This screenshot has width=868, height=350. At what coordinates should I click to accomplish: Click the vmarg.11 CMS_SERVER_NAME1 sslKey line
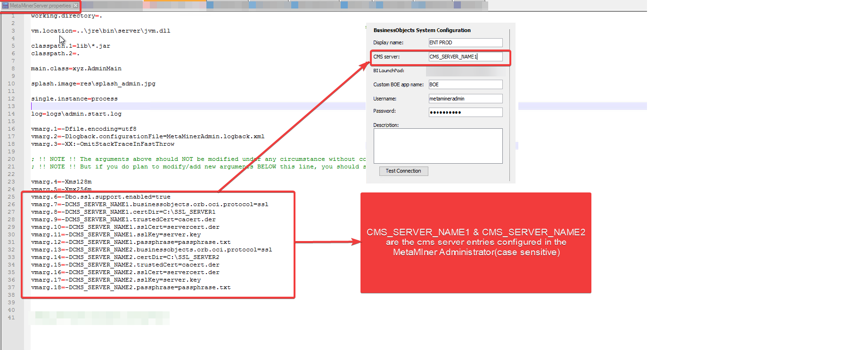(116, 235)
